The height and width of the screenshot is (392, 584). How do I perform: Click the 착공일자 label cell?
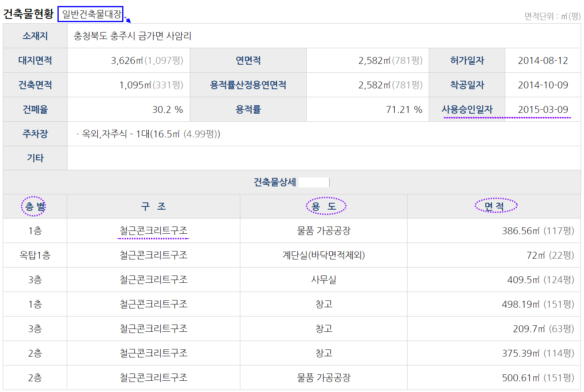point(467,85)
